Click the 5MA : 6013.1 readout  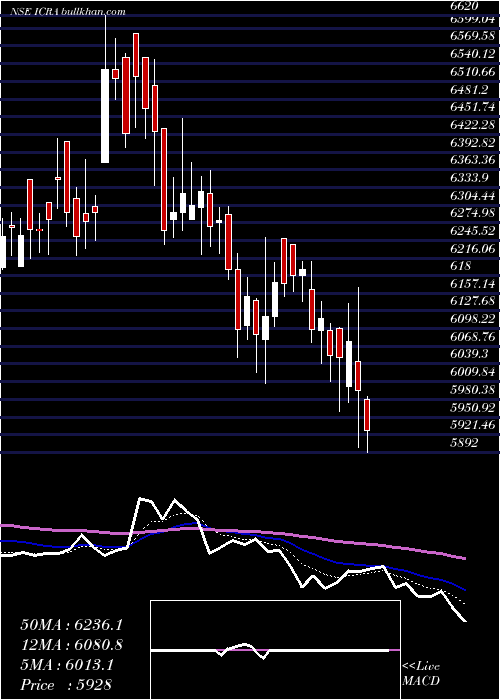[67, 665]
